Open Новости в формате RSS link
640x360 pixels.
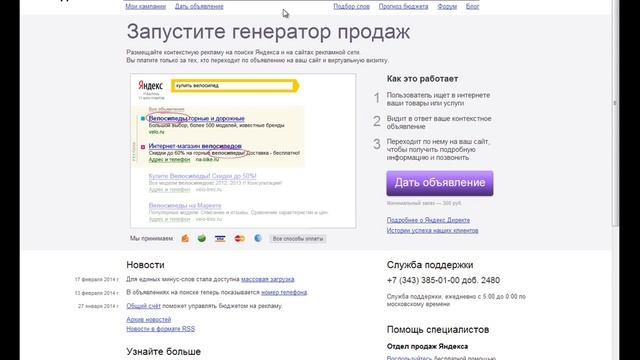tap(160, 329)
